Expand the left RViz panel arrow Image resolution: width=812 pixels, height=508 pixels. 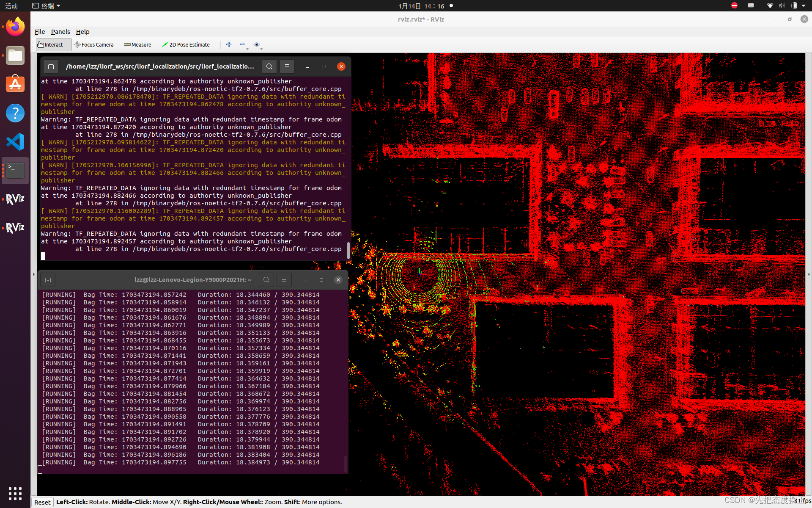(x=34, y=274)
